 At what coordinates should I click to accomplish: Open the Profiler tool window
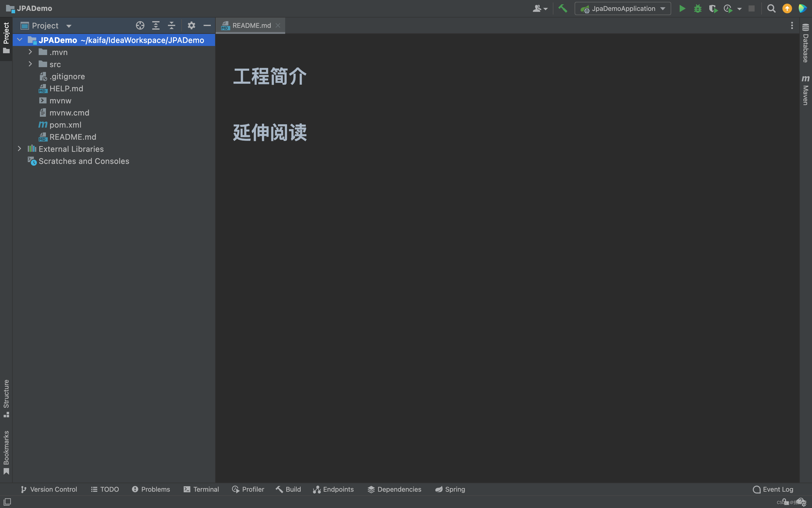(248, 489)
